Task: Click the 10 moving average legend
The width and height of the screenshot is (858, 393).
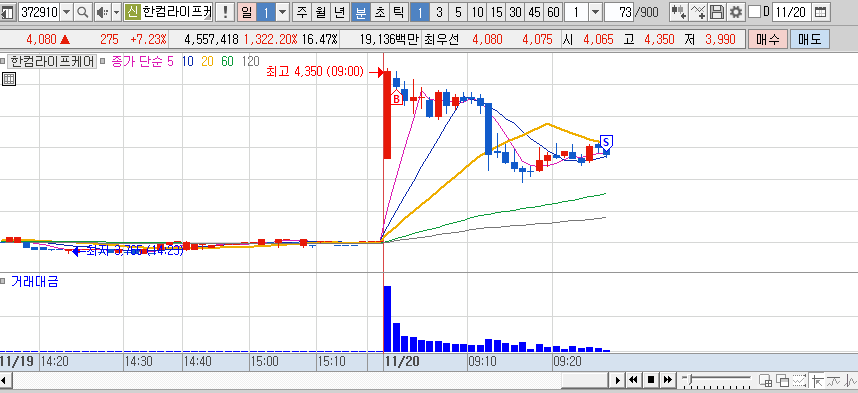Action: point(187,61)
